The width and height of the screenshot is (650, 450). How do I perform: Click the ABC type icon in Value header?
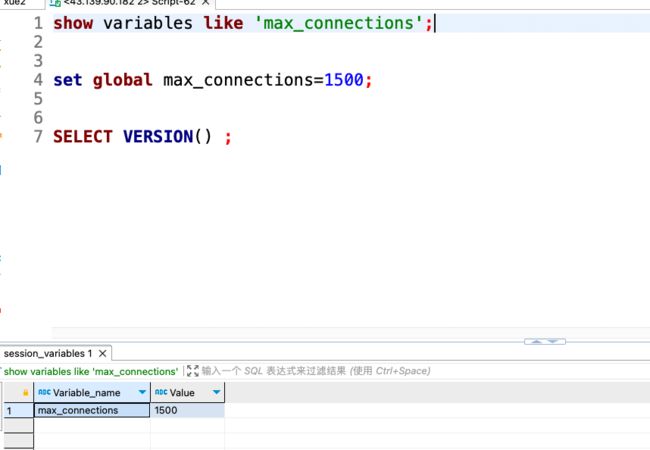(161, 392)
